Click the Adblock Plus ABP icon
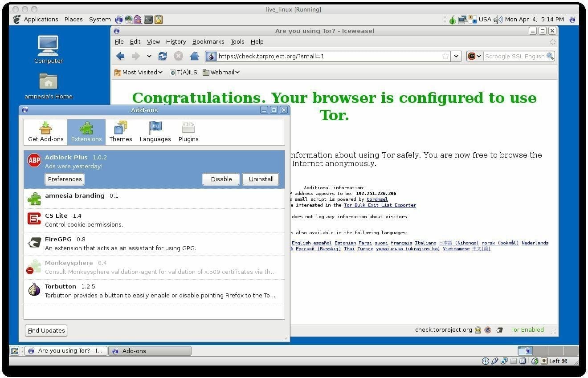The height and width of the screenshot is (378, 588). click(x=34, y=160)
